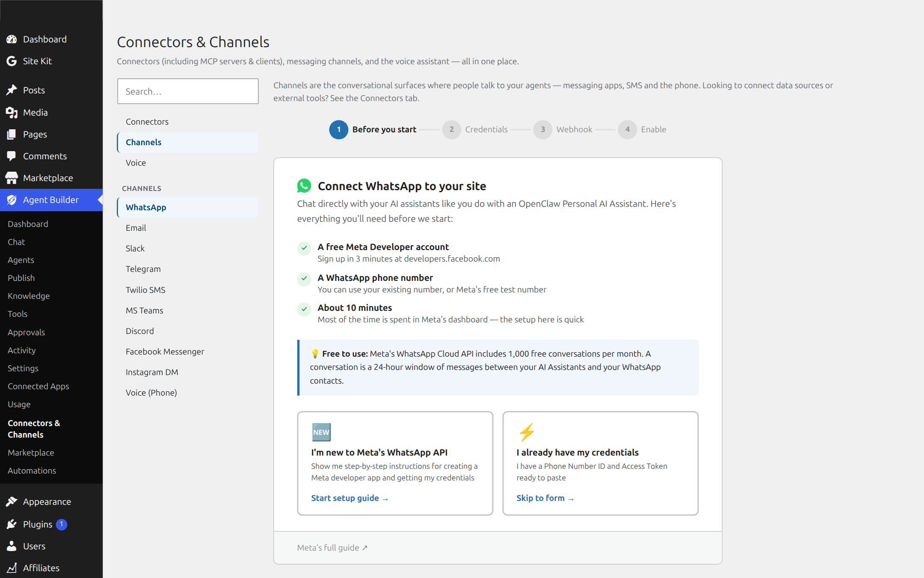Select the Email channel

pyautogui.click(x=187, y=228)
